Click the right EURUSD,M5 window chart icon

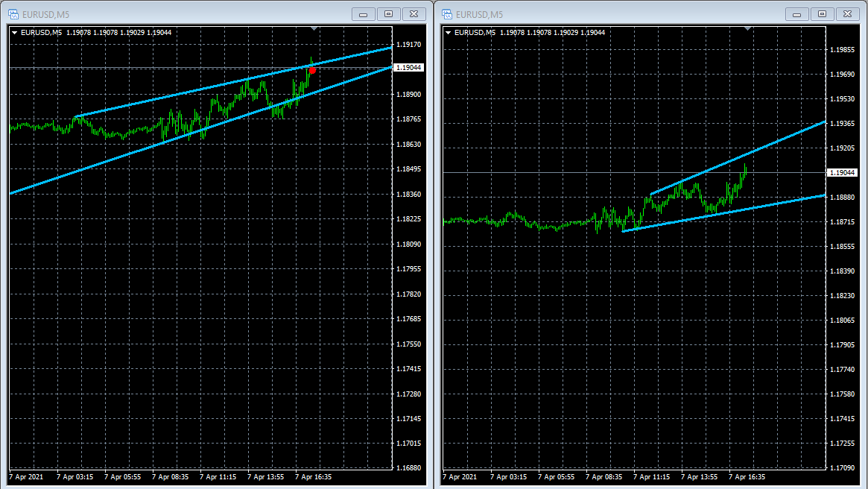click(x=447, y=14)
